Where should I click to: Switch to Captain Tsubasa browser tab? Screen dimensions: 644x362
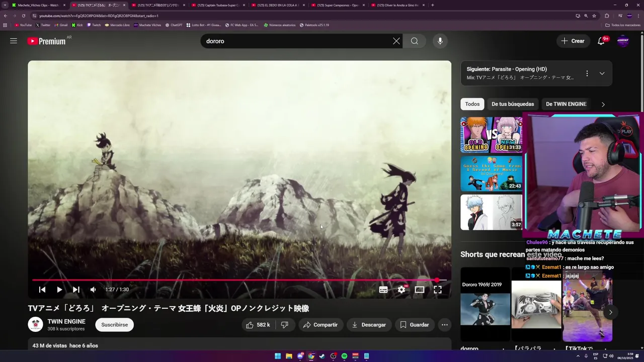(219, 5)
